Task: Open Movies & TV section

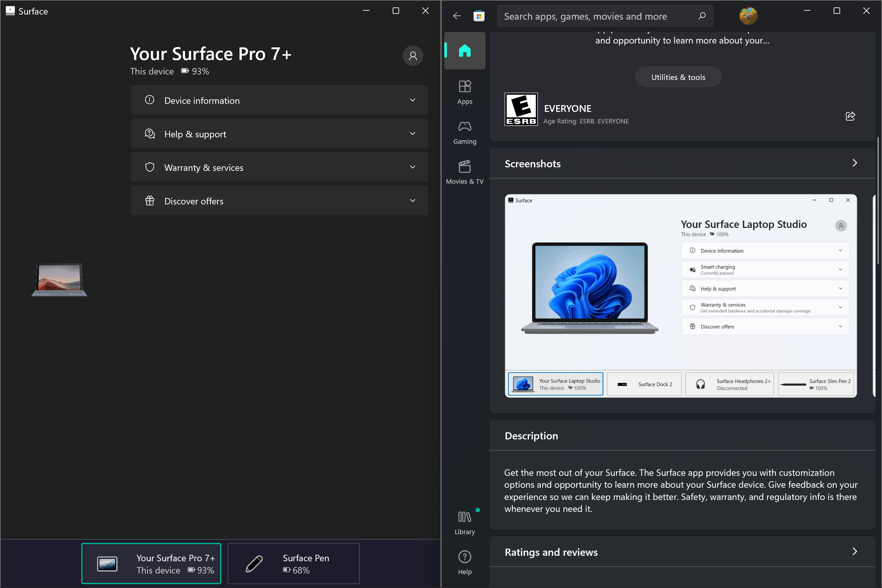Action: tap(464, 172)
